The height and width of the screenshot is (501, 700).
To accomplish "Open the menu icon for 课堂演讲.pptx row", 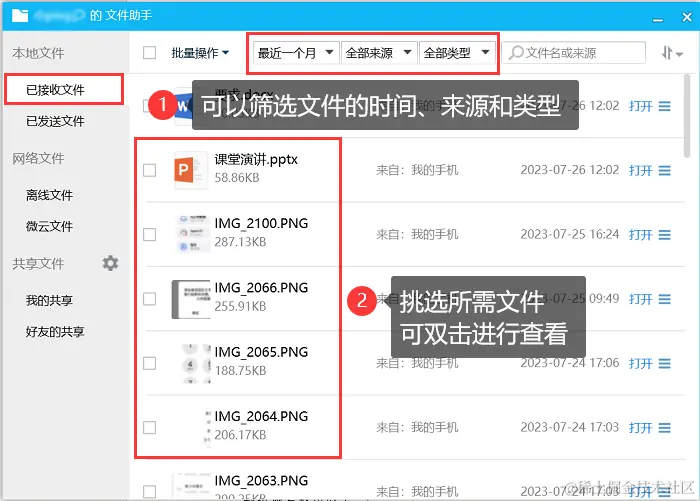I will pos(664,171).
